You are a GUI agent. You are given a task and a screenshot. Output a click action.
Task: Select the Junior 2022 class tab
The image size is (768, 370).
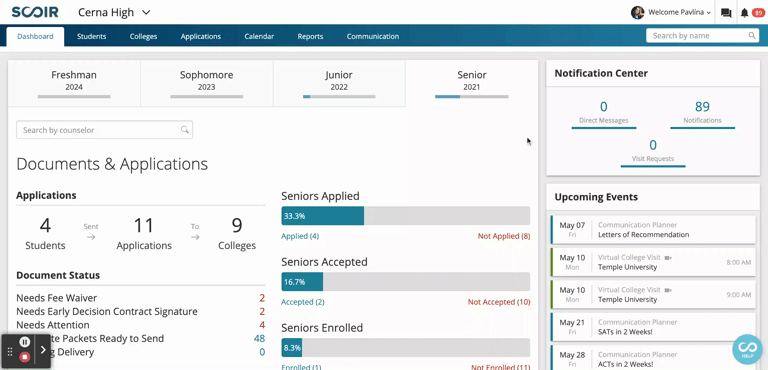click(339, 83)
